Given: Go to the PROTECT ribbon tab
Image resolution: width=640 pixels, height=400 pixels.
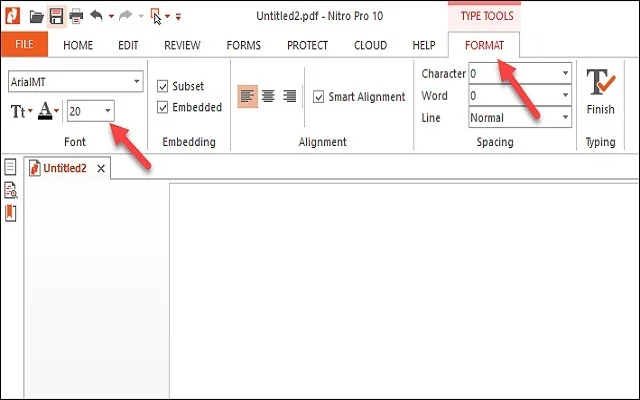Looking at the screenshot, I should (x=307, y=45).
